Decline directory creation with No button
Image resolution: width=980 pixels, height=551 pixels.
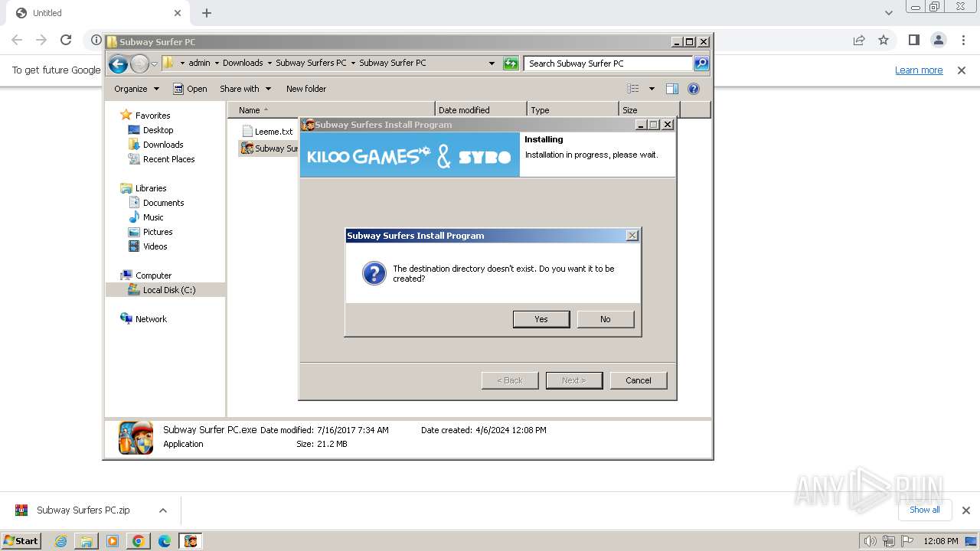606,319
